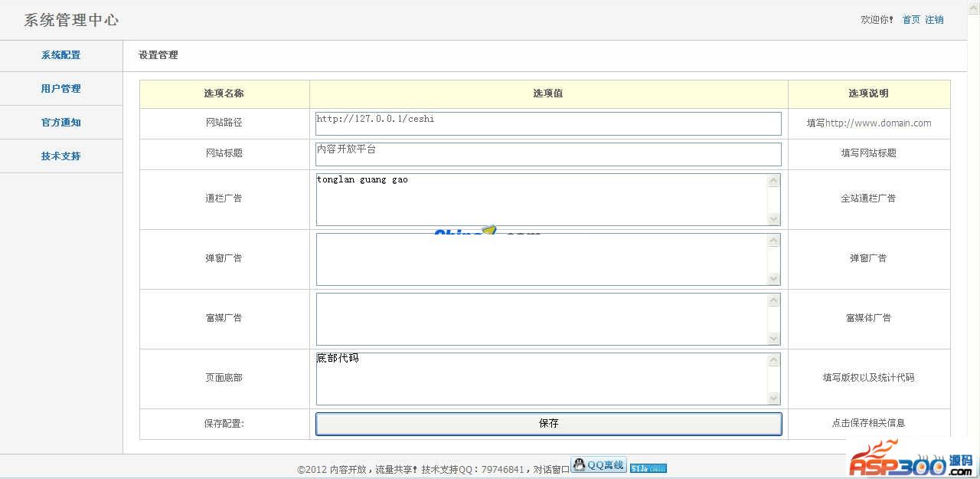Click the 填写http://www.domain.com description

tap(869, 123)
